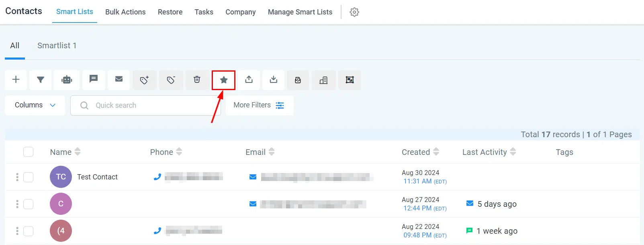Select the All smart list tab

(15, 46)
